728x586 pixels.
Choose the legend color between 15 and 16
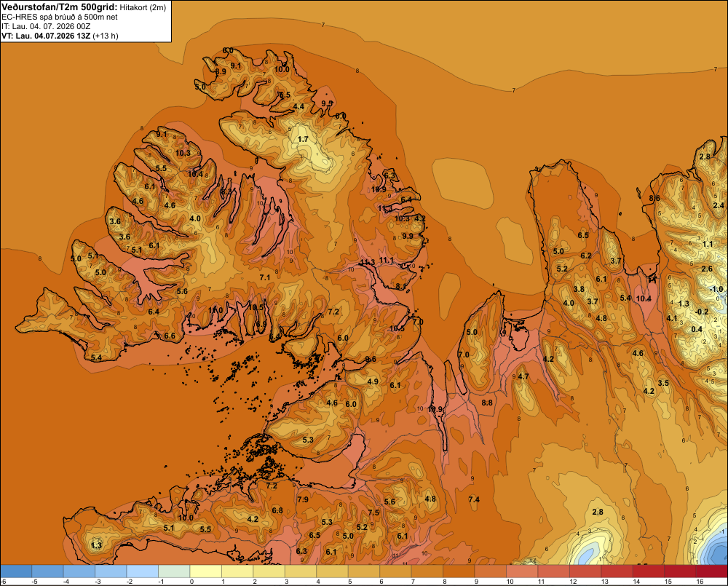click(680, 571)
